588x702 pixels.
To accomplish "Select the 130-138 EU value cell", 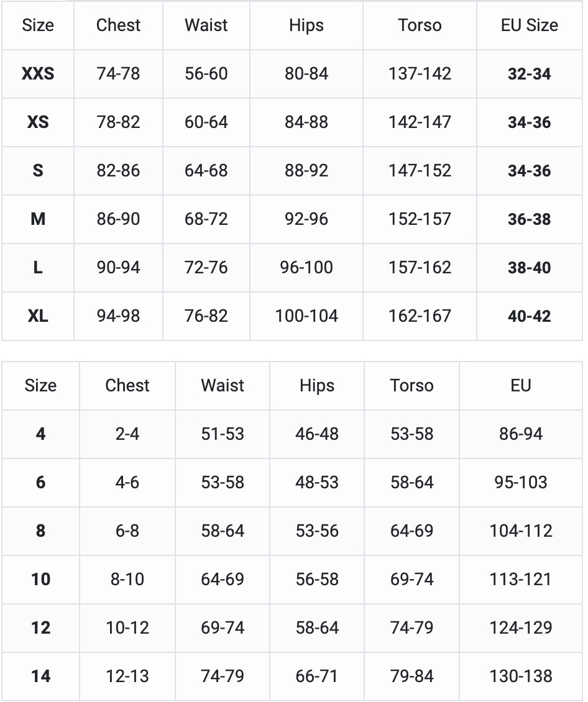I will (521, 676).
